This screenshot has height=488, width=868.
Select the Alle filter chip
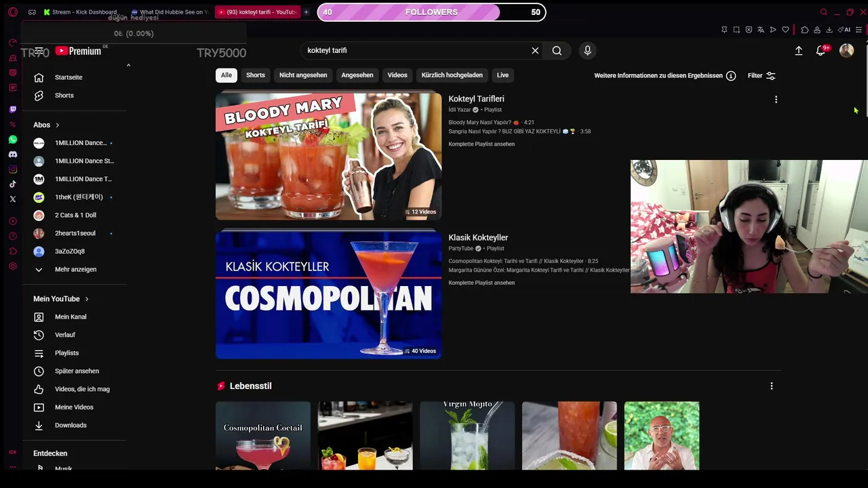[x=226, y=75]
